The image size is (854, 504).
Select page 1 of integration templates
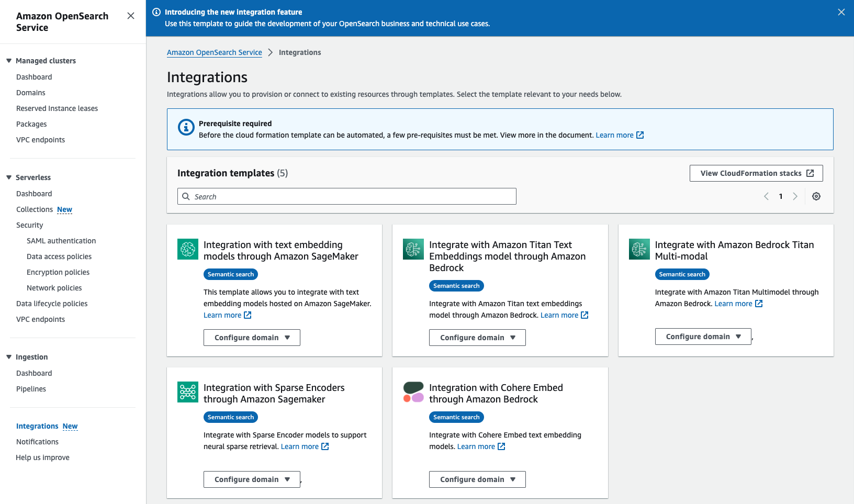[781, 196]
